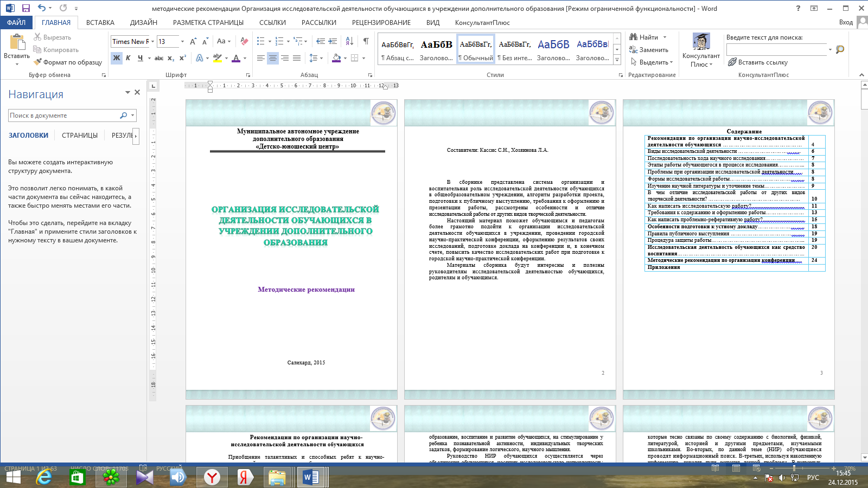Click the Undo arrow in quick access toolbar
Viewport: 868px width, 488px height.
(x=42, y=8)
